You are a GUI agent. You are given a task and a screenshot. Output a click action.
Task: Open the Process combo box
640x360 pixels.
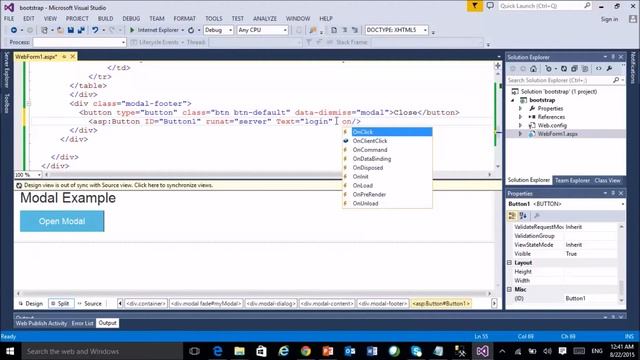pos(79,42)
